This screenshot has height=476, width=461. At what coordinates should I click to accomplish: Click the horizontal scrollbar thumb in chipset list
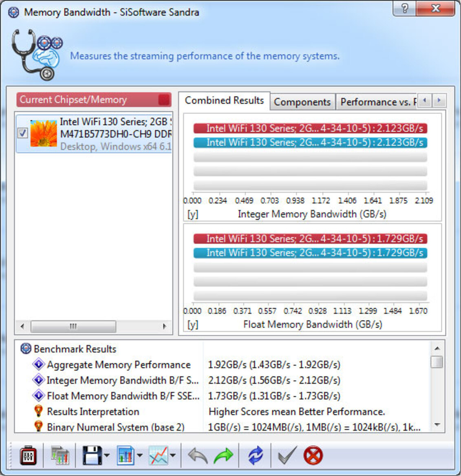tap(73, 326)
